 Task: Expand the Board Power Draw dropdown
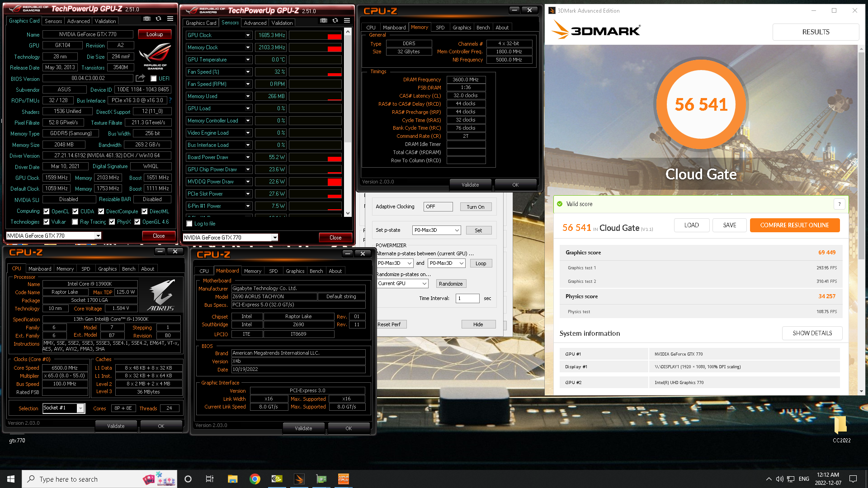tap(248, 157)
